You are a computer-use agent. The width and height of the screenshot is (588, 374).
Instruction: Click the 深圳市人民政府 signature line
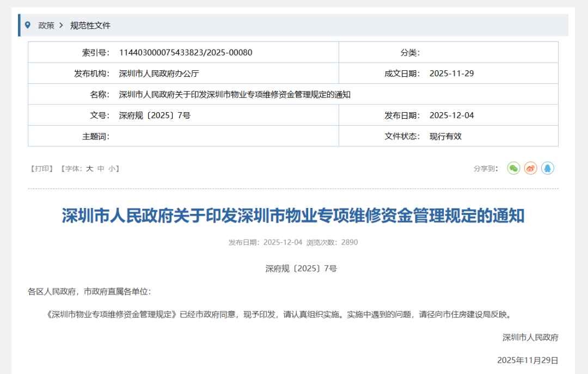[530, 338]
